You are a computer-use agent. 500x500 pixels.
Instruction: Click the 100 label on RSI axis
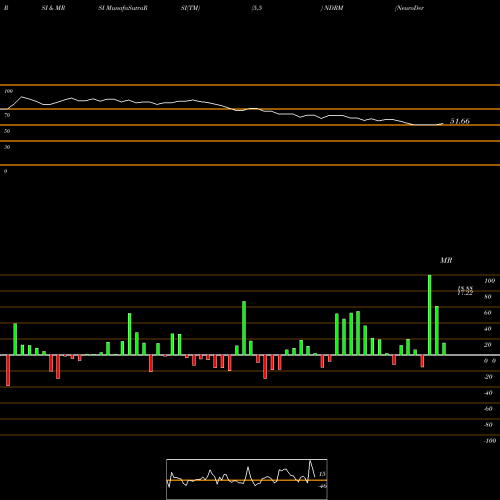click(x=9, y=91)
